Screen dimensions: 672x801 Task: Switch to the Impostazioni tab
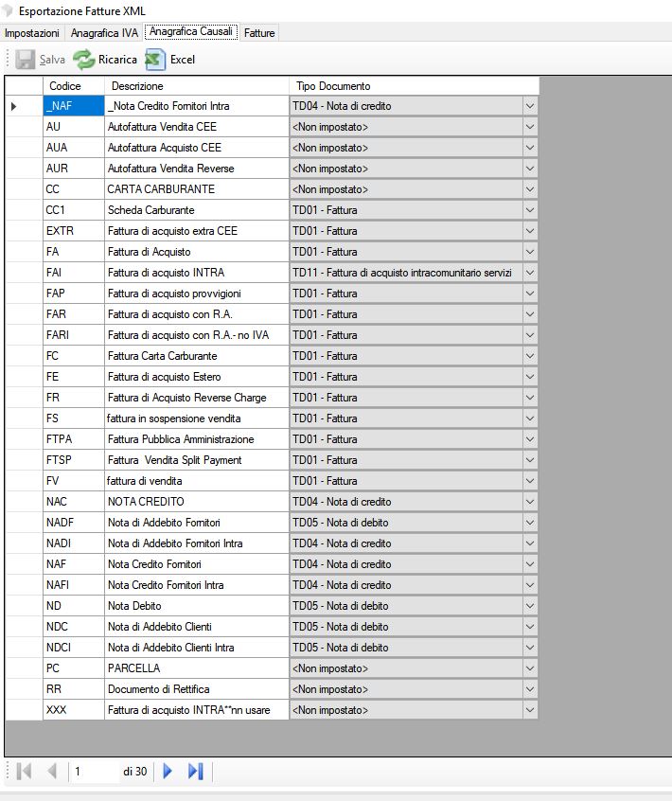(x=32, y=33)
